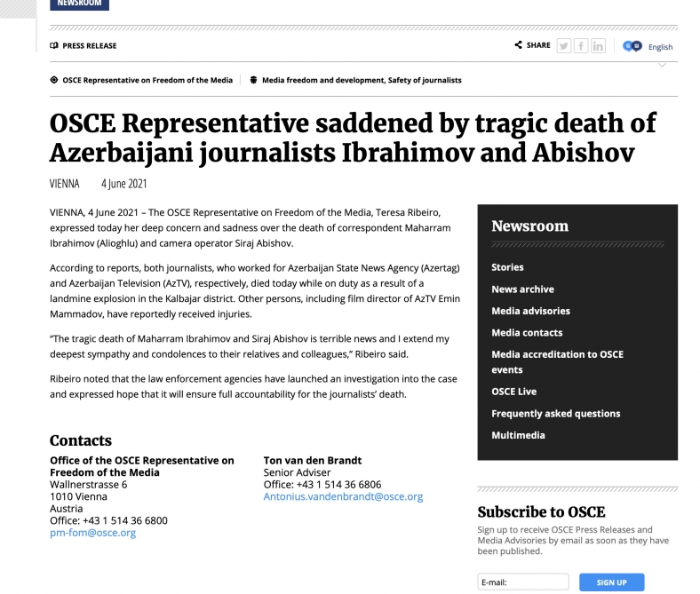Share the article on LinkedIn
700x594 pixels.
coord(598,46)
